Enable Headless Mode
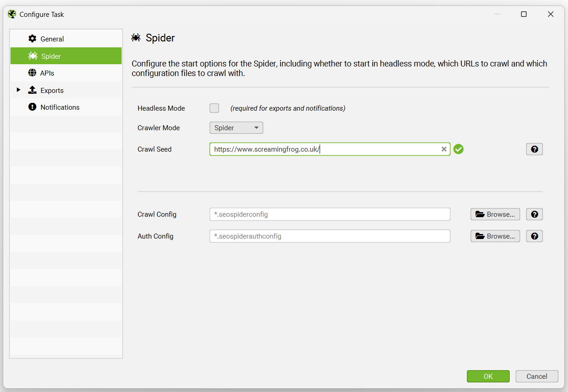The height and width of the screenshot is (392, 568). click(x=214, y=108)
